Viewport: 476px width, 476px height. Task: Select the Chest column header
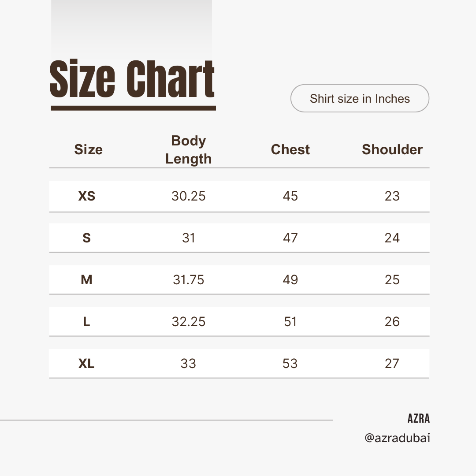point(290,150)
